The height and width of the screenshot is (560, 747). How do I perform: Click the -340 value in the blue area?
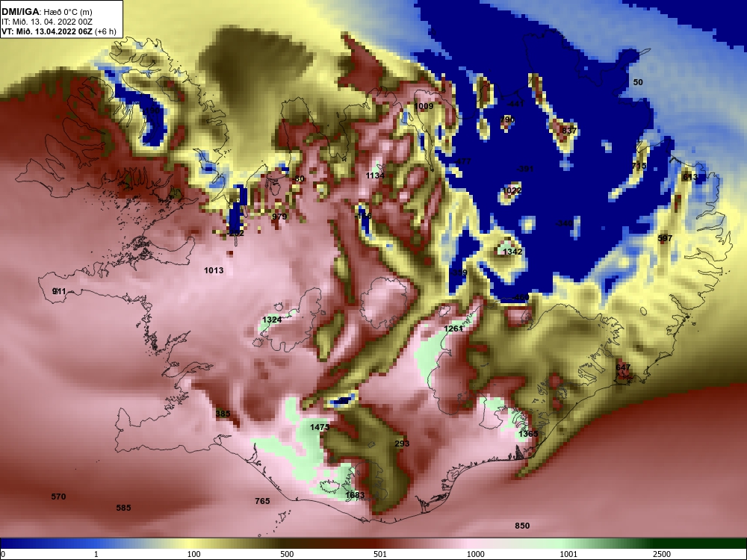pos(564,223)
